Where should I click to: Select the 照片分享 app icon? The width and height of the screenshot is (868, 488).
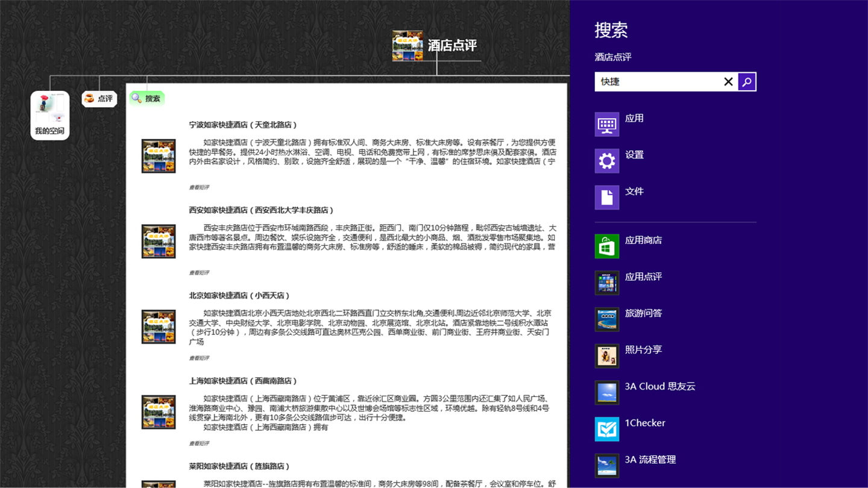click(x=607, y=356)
